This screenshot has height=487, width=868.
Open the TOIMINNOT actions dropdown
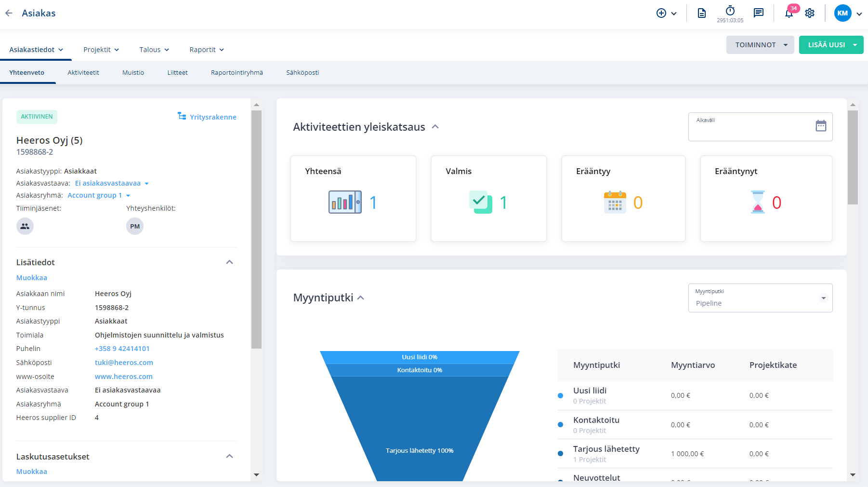tap(760, 45)
